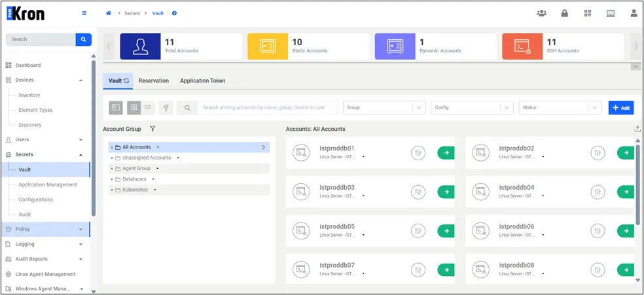Image resolution: width=644 pixels, height=295 pixels.
Task: Open settings sliders for istproddb06
Action: [598, 231]
